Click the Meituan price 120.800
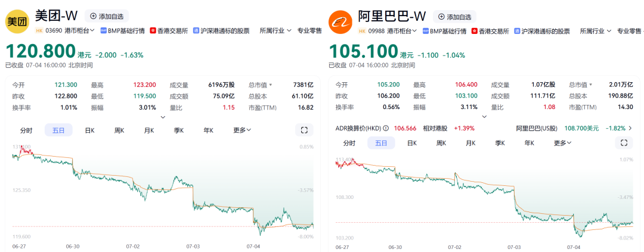644x252 pixels. click(x=41, y=51)
